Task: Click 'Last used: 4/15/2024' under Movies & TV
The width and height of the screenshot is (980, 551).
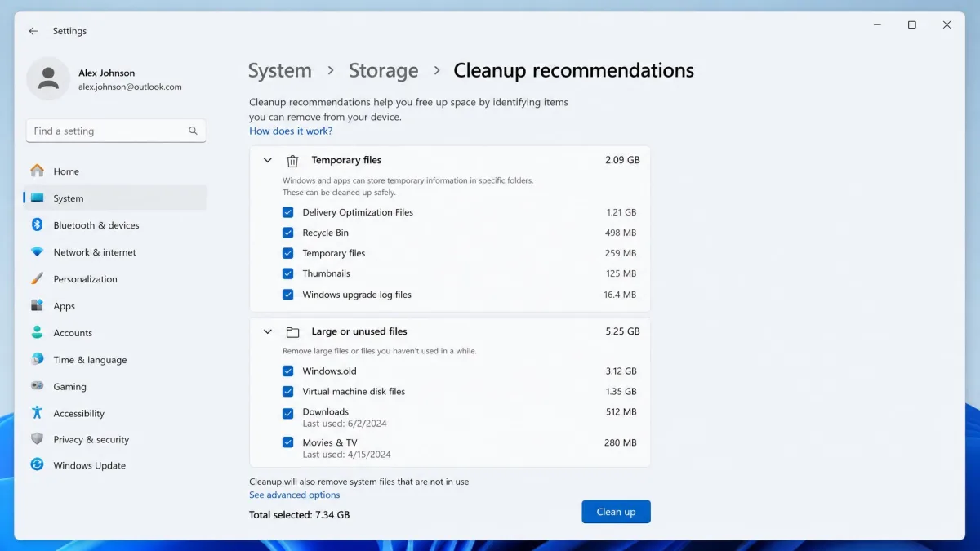Action: [x=347, y=455]
